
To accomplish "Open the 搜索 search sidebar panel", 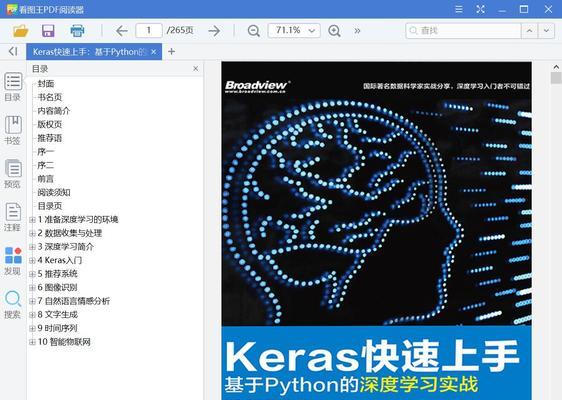I will (x=13, y=305).
